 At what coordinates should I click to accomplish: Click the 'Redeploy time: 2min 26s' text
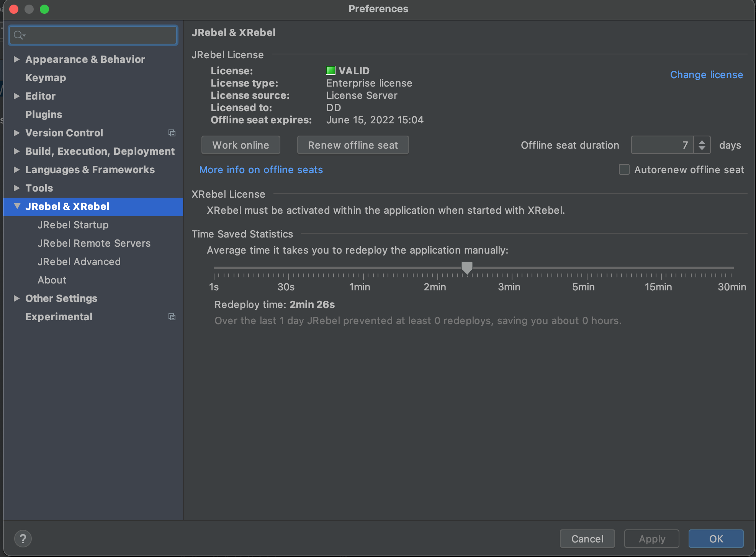pos(275,305)
